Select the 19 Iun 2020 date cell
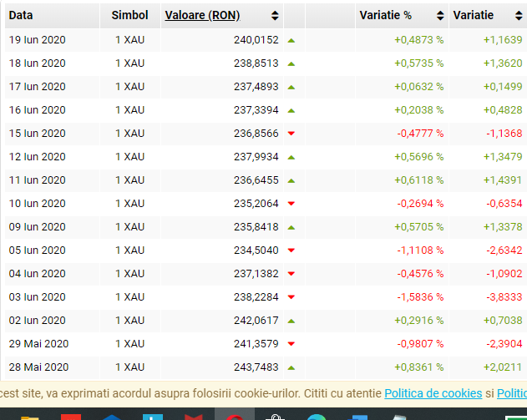527x420 pixels. coord(37,39)
